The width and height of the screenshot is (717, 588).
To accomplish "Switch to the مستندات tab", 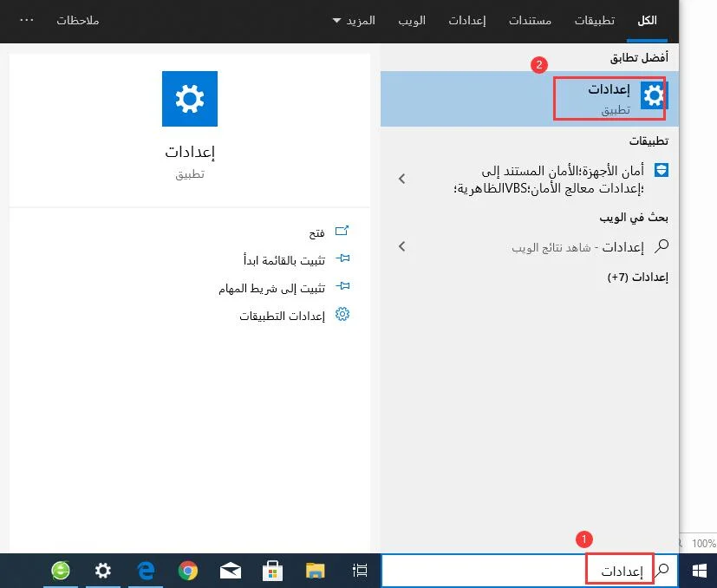I will point(530,21).
